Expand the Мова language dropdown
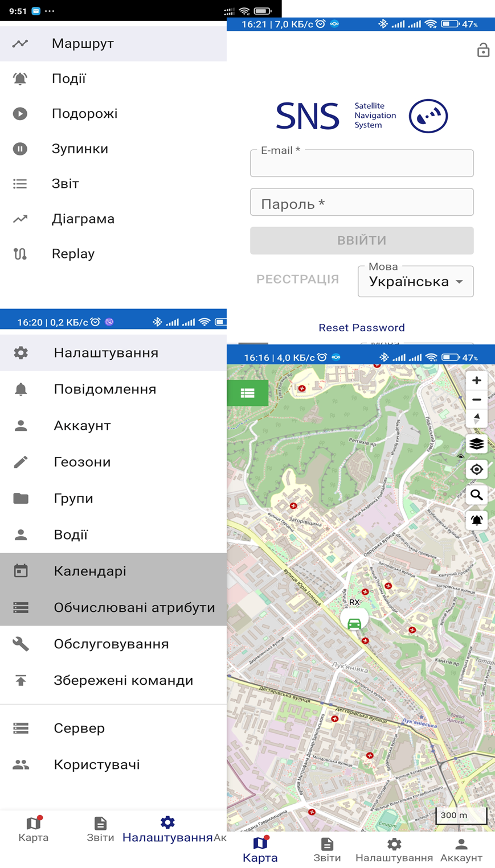Viewport: 495px width, 868px height. [x=415, y=281]
